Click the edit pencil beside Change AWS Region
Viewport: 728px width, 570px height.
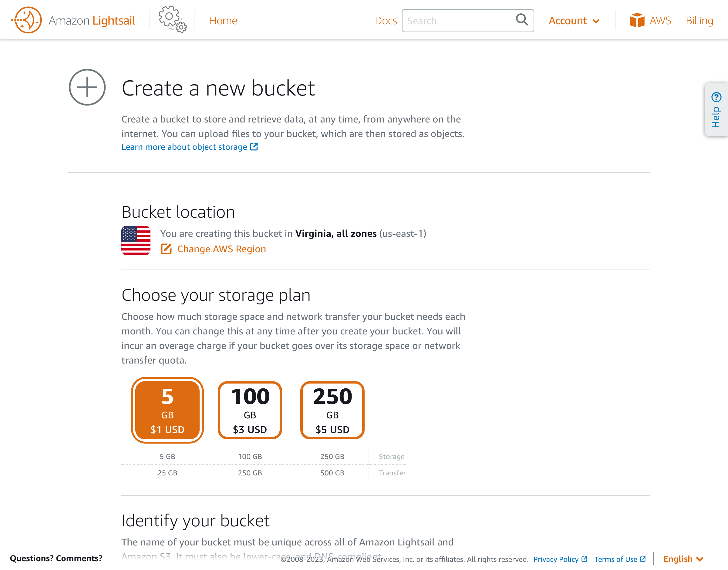(x=166, y=249)
